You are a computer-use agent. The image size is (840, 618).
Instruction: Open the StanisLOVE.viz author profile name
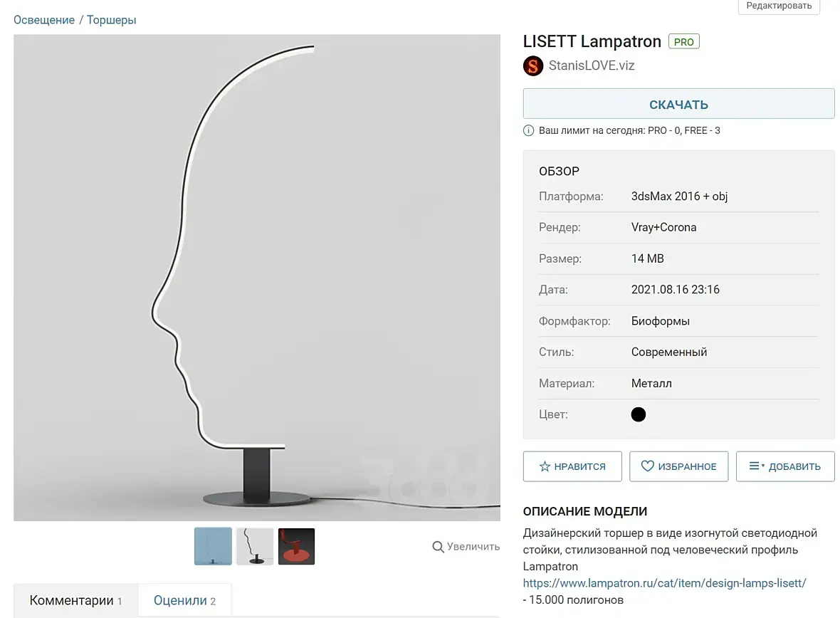(x=592, y=66)
